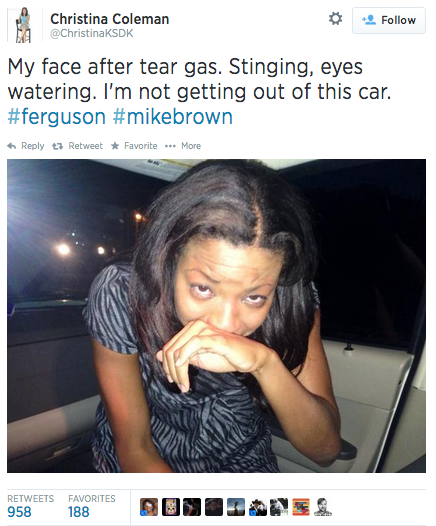Open the sky silhouette avatar
The image size is (436, 526).
[x=236, y=507]
